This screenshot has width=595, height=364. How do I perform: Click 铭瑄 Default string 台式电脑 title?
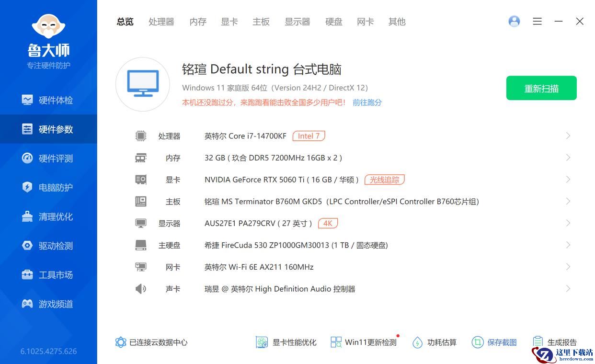pyautogui.click(x=262, y=69)
